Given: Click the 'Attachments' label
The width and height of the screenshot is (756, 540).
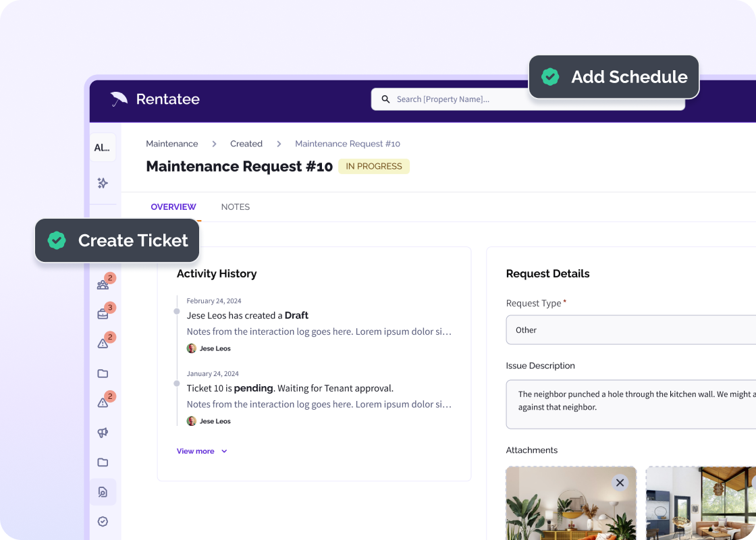Looking at the screenshot, I should [x=531, y=450].
